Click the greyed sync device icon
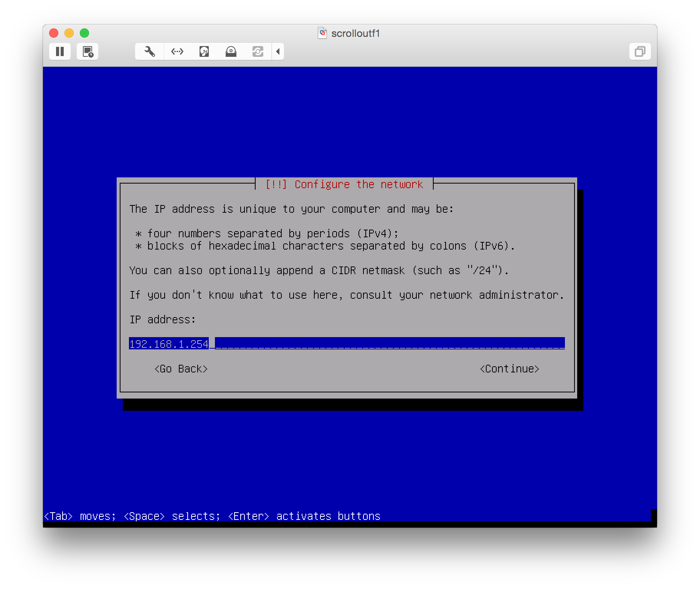The image size is (700, 589). pos(258,51)
